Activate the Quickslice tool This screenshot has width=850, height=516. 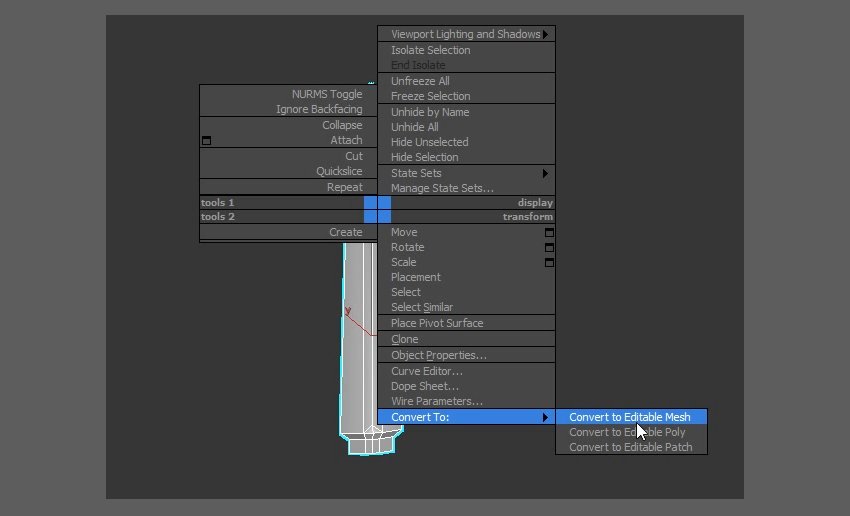point(339,171)
